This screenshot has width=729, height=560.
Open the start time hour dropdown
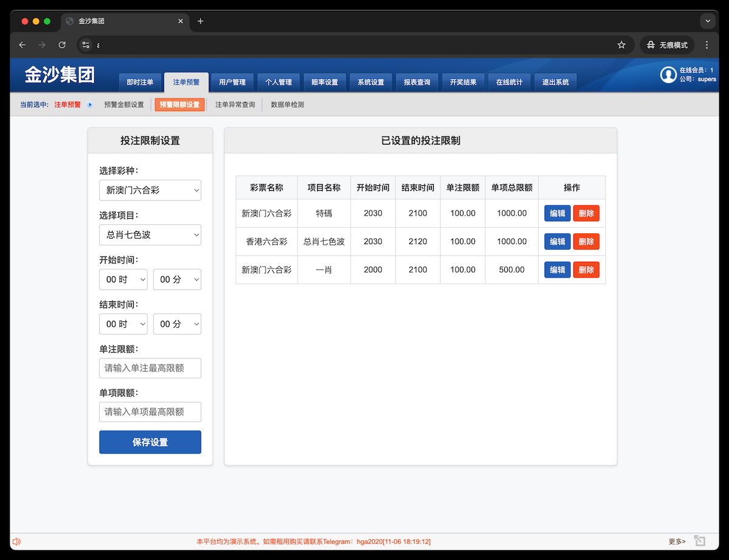123,279
